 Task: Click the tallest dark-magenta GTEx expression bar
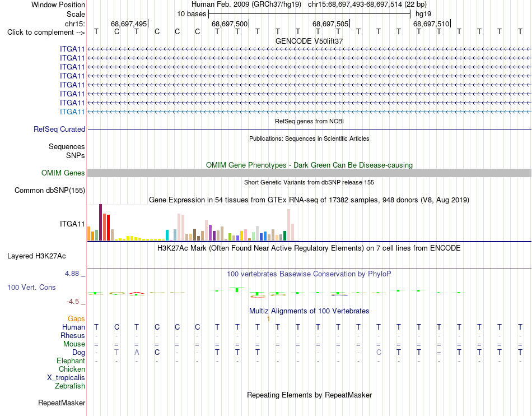point(100,223)
